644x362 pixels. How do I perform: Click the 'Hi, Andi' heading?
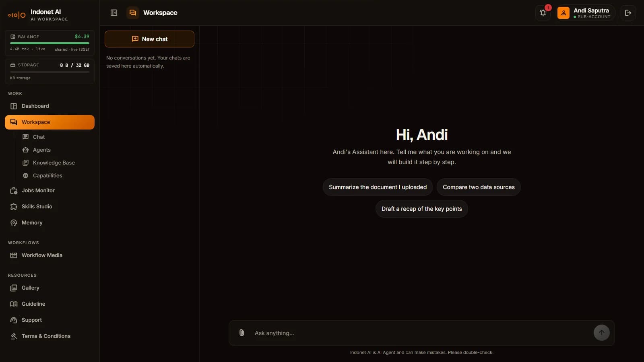click(422, 135)
